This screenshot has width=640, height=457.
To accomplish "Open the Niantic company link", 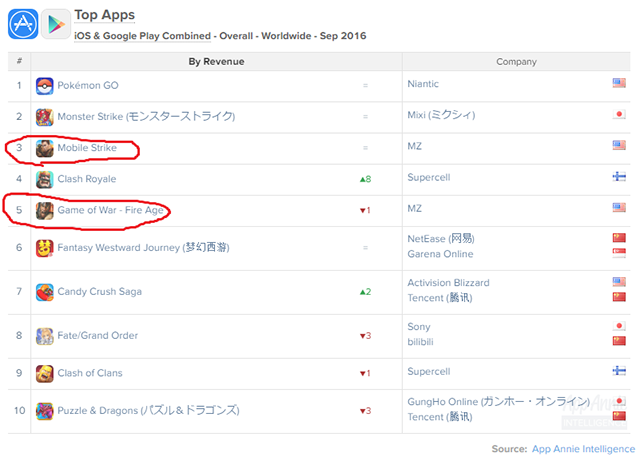I will tap(423, 84).
